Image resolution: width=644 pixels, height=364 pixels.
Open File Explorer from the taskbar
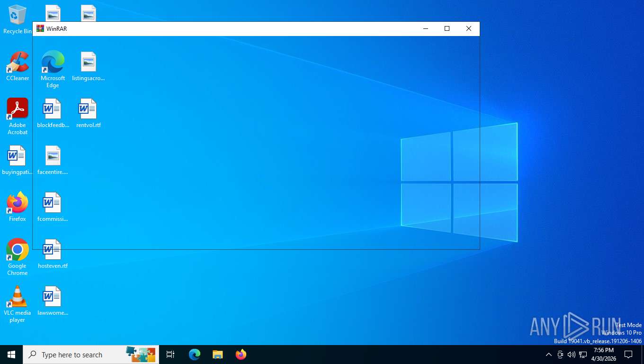[x=217, y=355]
